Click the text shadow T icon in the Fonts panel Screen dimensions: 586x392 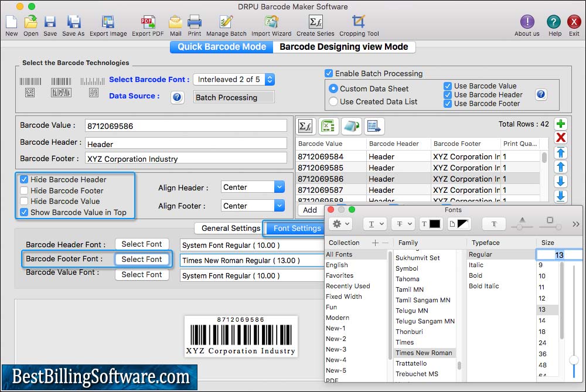[494, 224]
